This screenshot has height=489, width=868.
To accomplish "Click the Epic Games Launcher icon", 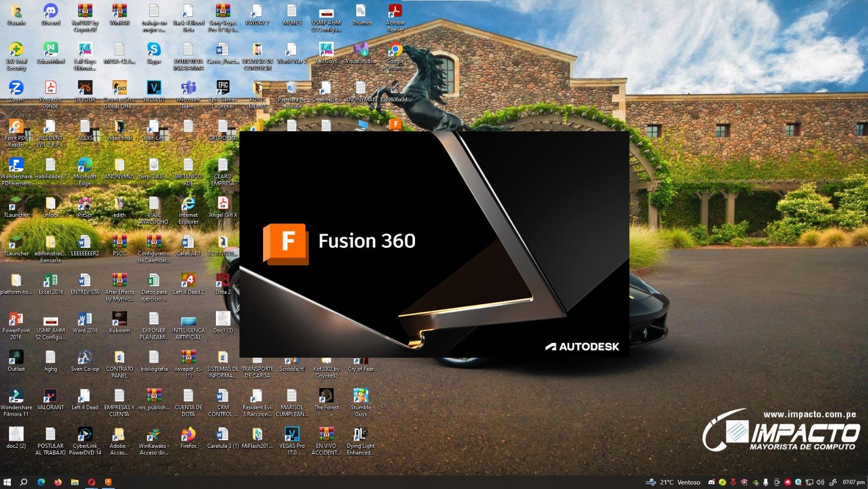I will tap(223, 95).
